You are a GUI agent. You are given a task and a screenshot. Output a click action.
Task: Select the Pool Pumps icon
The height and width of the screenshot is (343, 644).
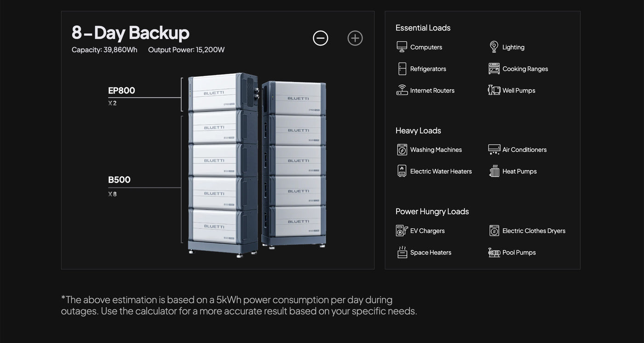coord(494,252)
